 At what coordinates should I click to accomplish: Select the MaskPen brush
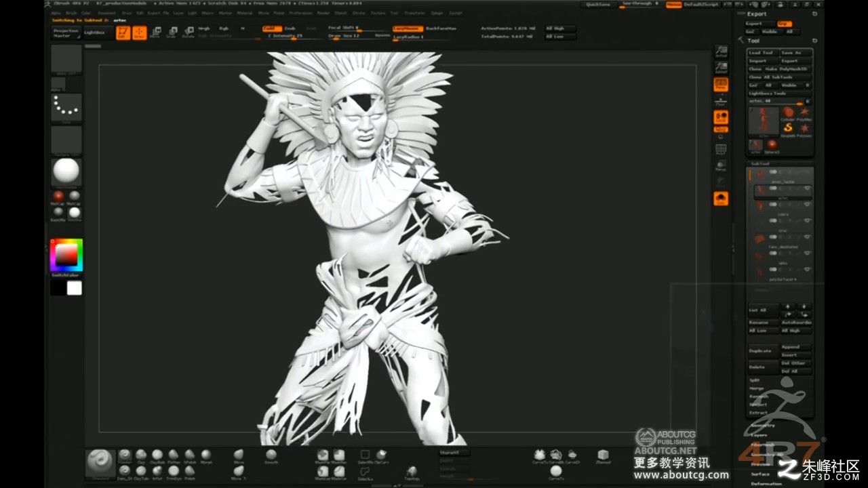click(323, 455)
